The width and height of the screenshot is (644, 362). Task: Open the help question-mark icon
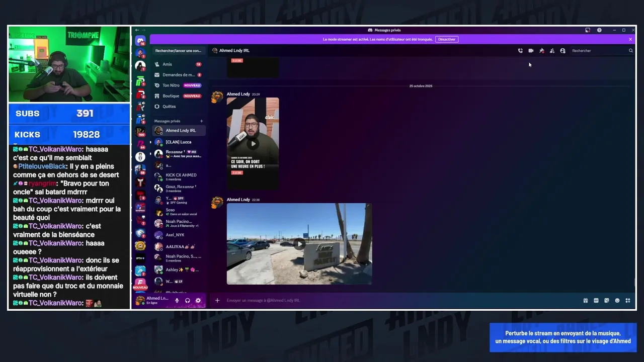pos(599,30)
